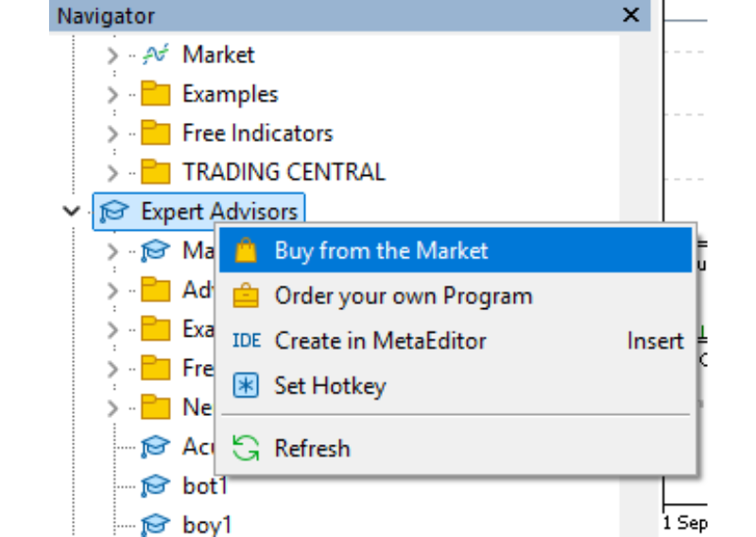The height and width of the screenshot is (537, 756).
Task: Click the Free Indicators folder icon
Action: (x=156, y=132)
